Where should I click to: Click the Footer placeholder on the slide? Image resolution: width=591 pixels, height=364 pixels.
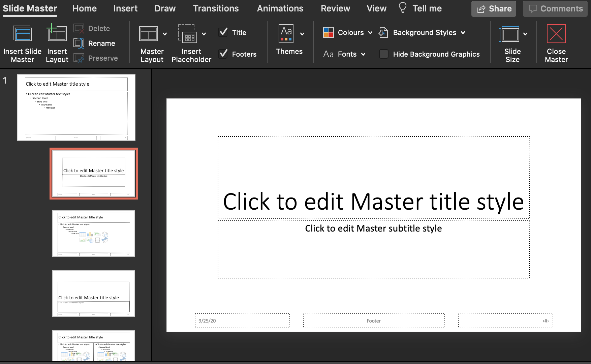point(374,321)
